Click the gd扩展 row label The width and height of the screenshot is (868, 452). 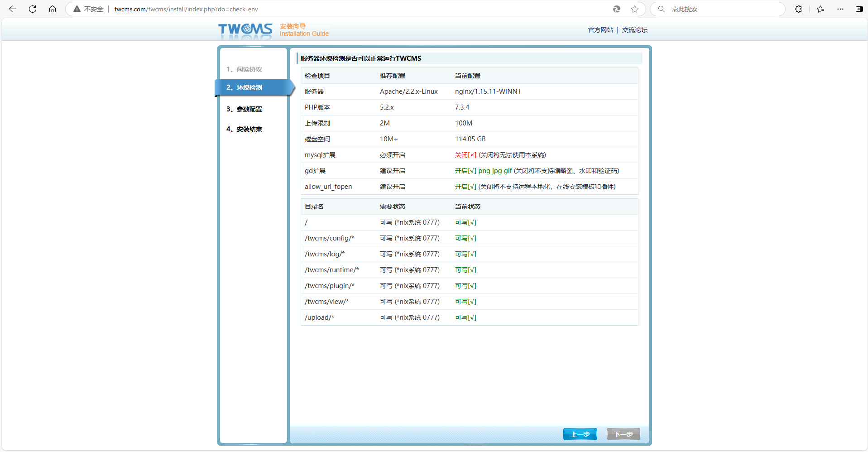click(x=315, y=171)
